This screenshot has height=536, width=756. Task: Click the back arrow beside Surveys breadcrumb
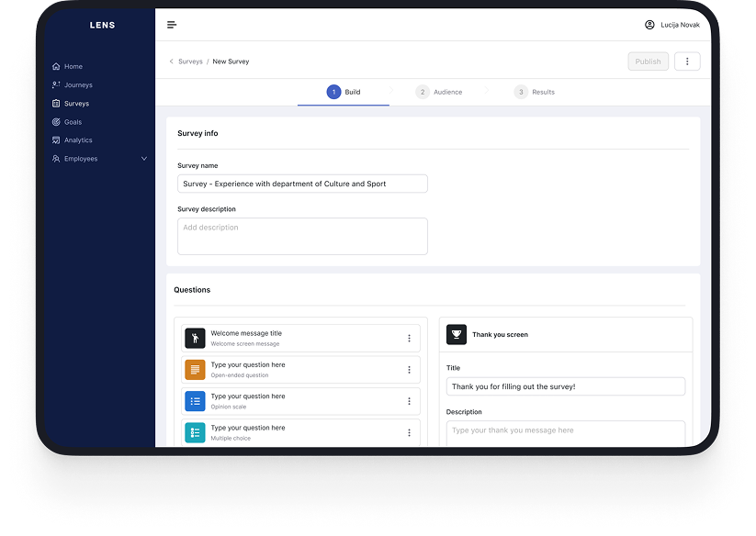[x=171, y=61]
